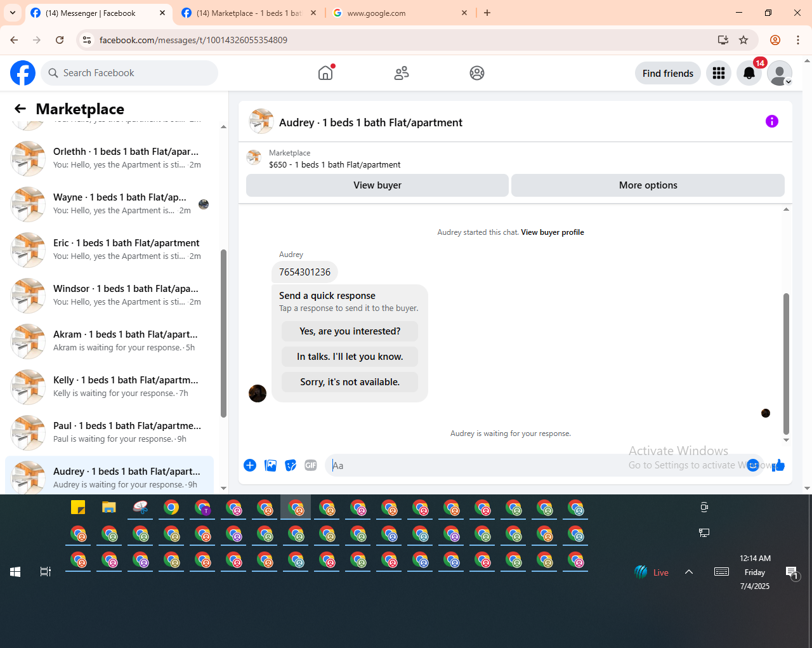
Task: Send a thumbs up like
Action: click(x=778, y=465)
